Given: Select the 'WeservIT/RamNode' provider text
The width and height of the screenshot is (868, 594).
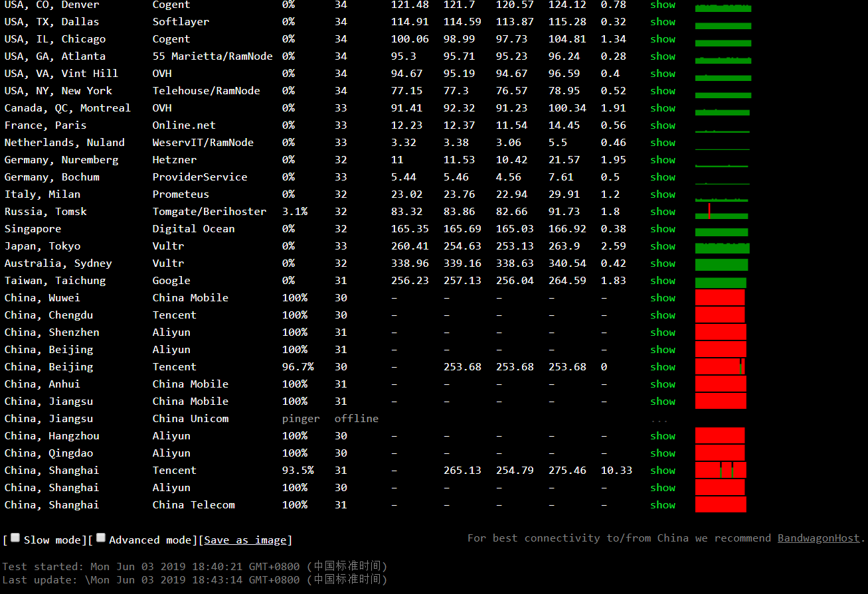Looking at the screenshot, I should [x=203, y=143].
